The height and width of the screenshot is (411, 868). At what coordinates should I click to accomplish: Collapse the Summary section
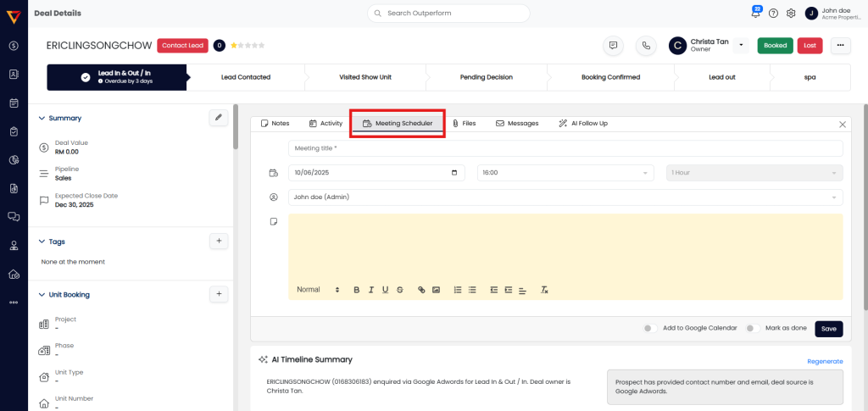[x=42, y=118]
